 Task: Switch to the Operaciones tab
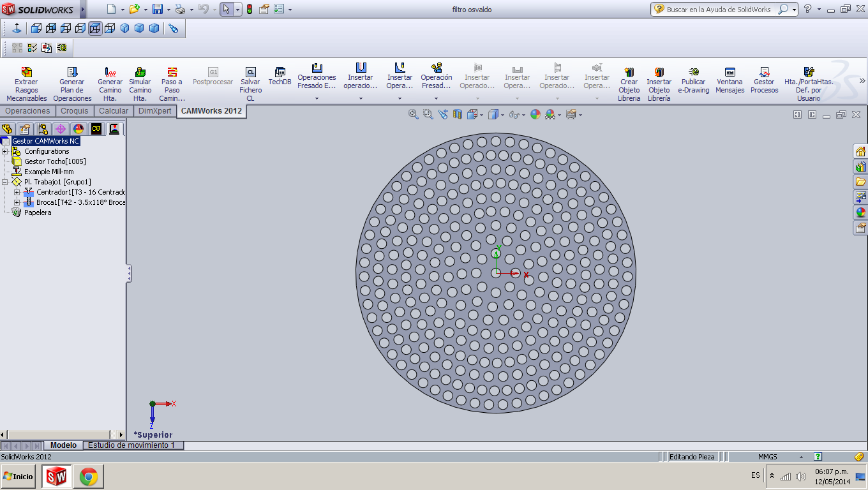point(27,111)
